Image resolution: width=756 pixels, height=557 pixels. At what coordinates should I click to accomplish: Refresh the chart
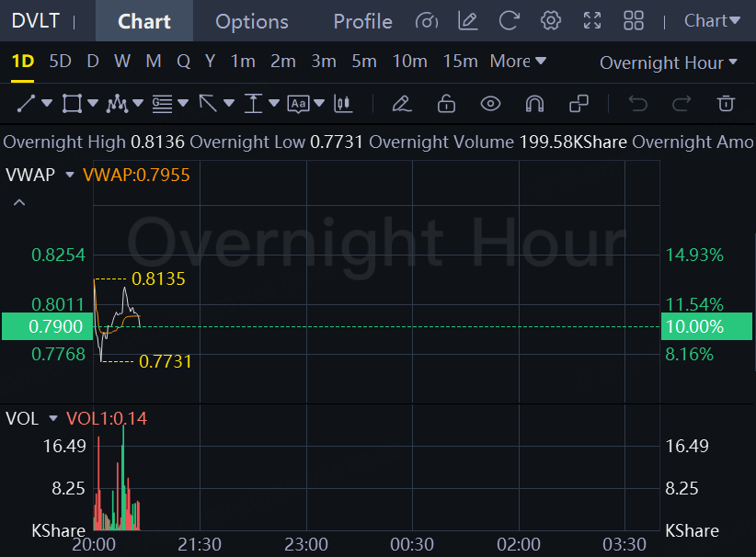(x=510, y=21)
